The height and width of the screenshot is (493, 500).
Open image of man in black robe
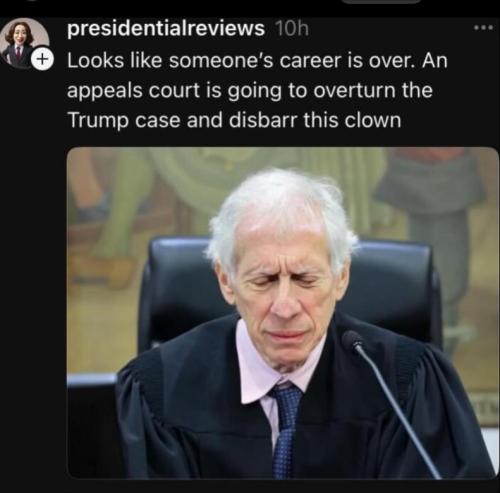(283, 313)
